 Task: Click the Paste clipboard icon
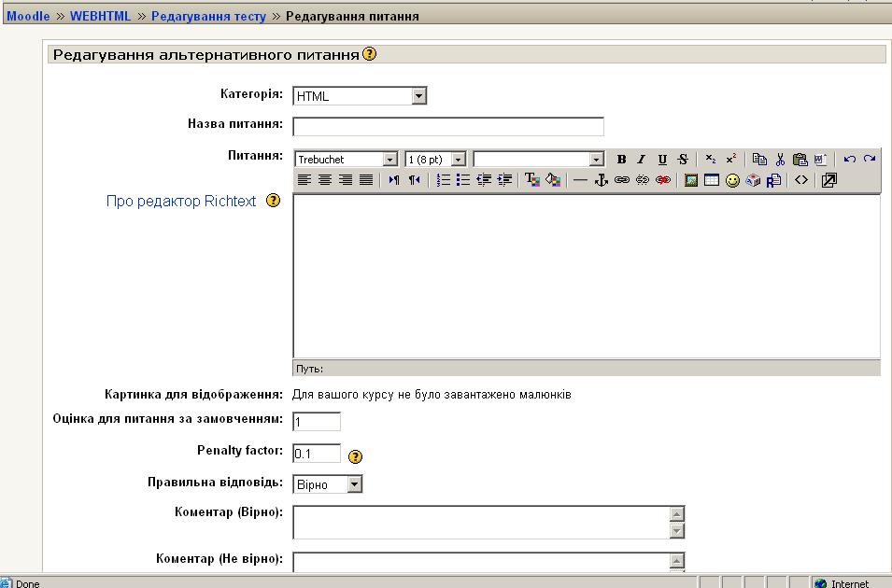coord(800,160)
